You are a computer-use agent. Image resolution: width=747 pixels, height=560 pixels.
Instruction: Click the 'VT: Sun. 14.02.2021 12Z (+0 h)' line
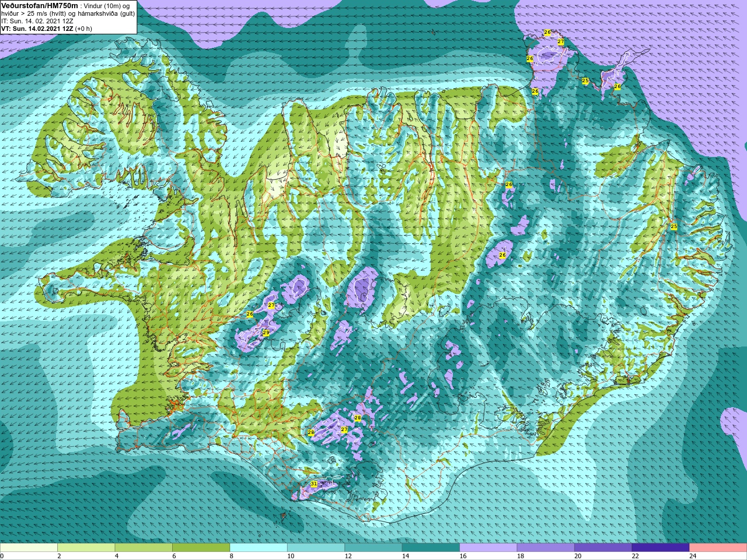point(47,29)
